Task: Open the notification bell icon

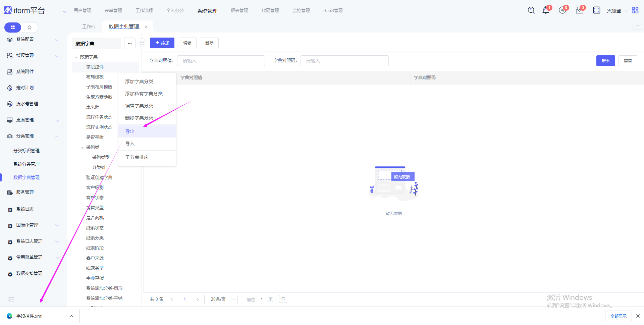Action: (546, 10)
